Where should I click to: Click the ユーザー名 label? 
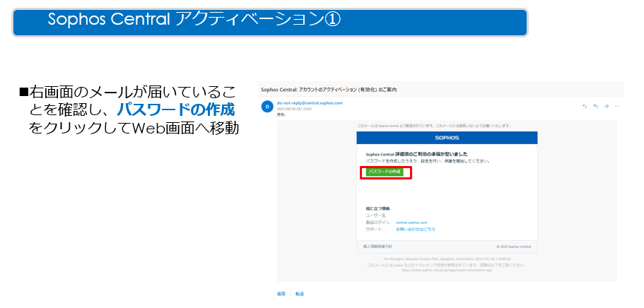pos(376,215)
